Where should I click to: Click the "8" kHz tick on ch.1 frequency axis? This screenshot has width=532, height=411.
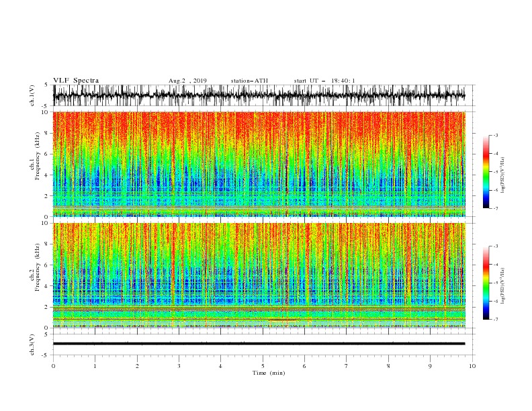point(47,133)
